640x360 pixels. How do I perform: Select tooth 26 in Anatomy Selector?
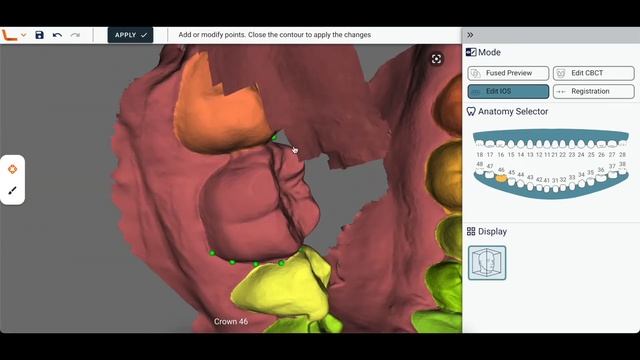click(601, 144)
